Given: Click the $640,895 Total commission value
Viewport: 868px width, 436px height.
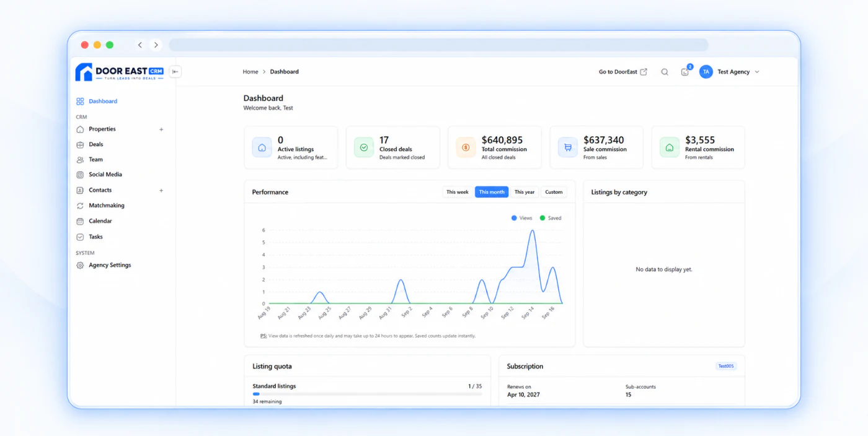Looking at the screenshot, I should (x=502, y=140).
